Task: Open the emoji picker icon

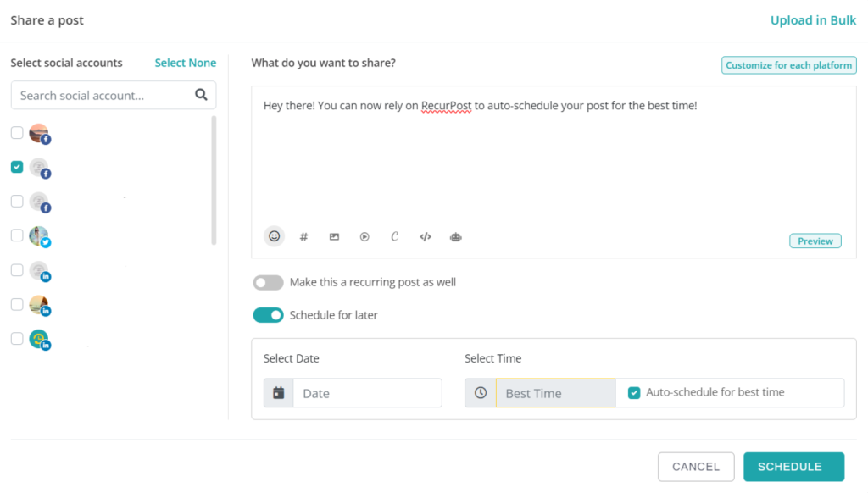Action: click(274, 237)
